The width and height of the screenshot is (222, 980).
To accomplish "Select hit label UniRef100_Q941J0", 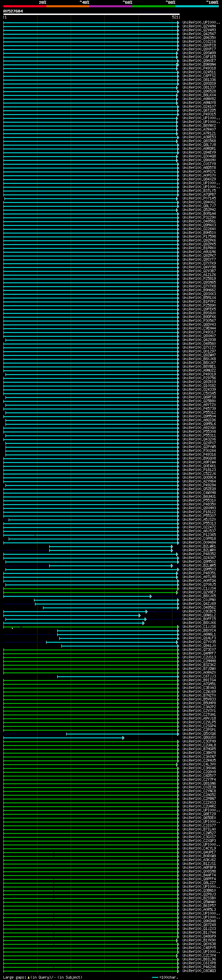I will pos(199,646).
